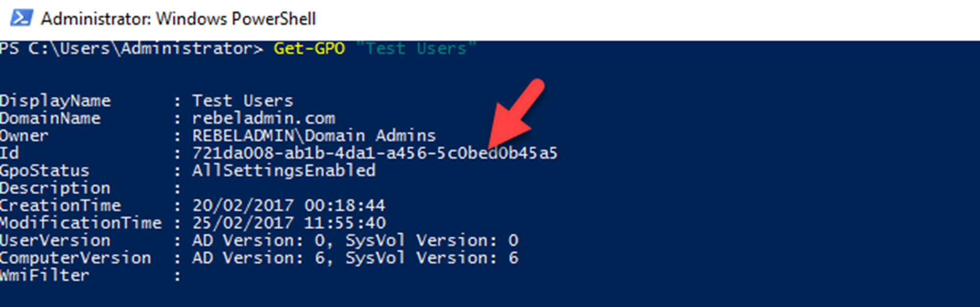Click the GPO Id GUID value
Image resolution: width=980 pixels, height=307 pixels.
point(375,153)
